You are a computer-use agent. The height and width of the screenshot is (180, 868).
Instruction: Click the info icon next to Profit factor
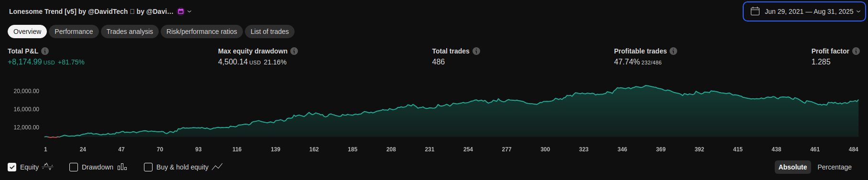click(x=856, y=51)
